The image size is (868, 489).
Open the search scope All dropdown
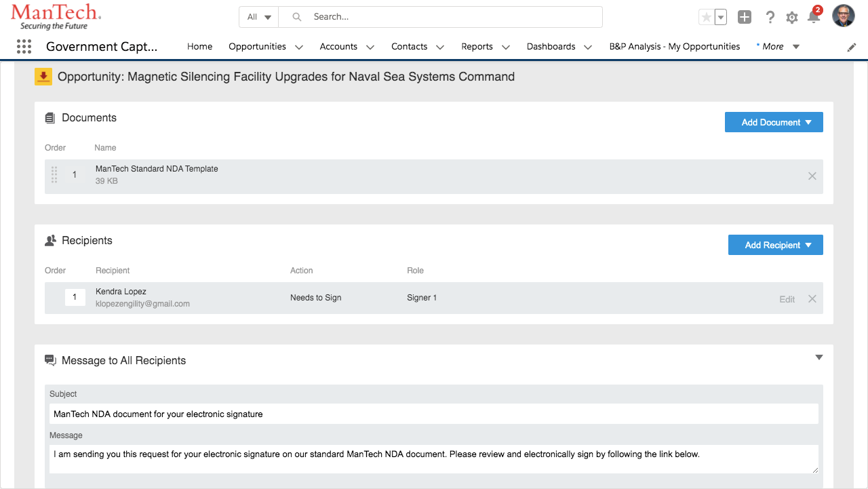coord(259,17)
